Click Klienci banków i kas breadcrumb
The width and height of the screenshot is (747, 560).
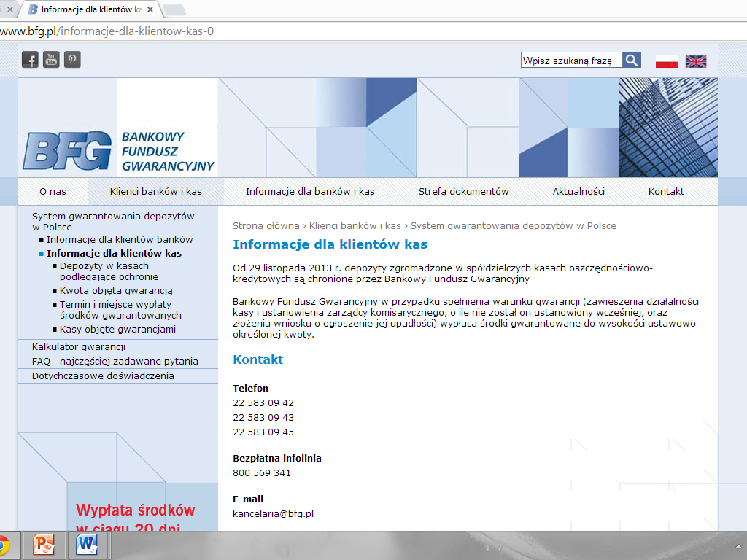[355, 226]
